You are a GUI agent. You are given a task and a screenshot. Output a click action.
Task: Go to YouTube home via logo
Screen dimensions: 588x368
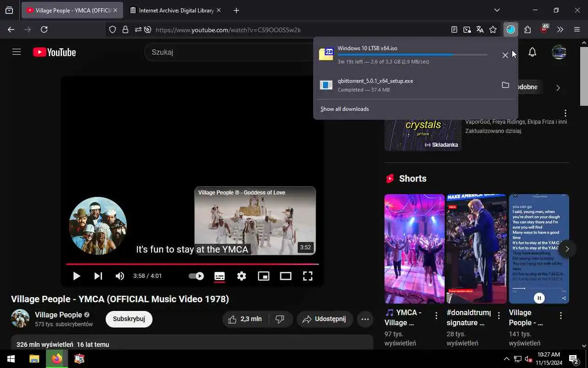pos(54,52)
